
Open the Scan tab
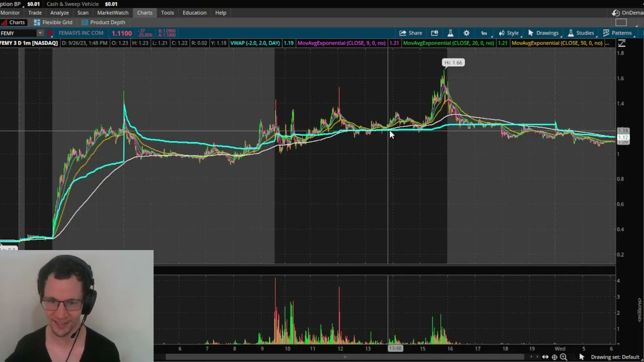pyautogui.click(x=83, y=13)
